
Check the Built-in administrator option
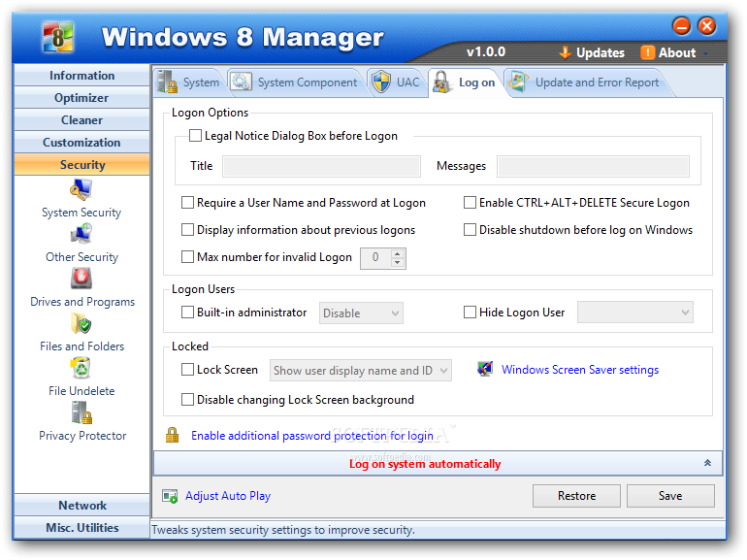pyautogui.click(x=187, y=313)
